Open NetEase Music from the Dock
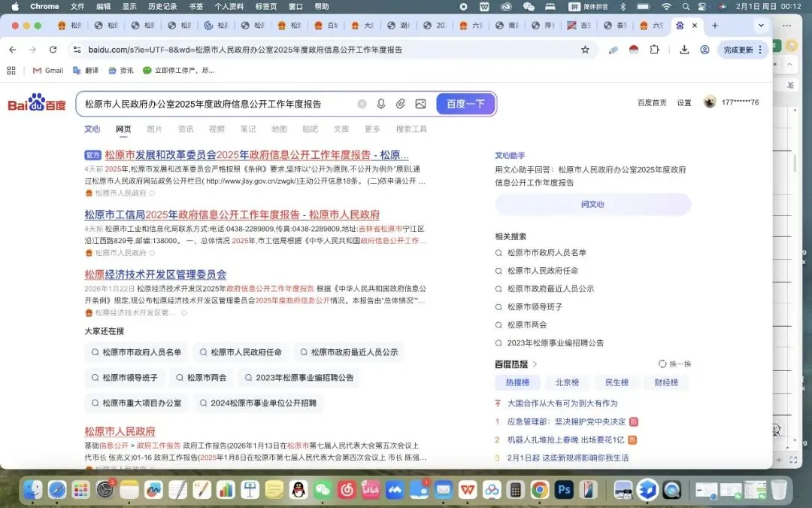The width and height of the screenshot is (812, 508). click(x=347, y=489)
